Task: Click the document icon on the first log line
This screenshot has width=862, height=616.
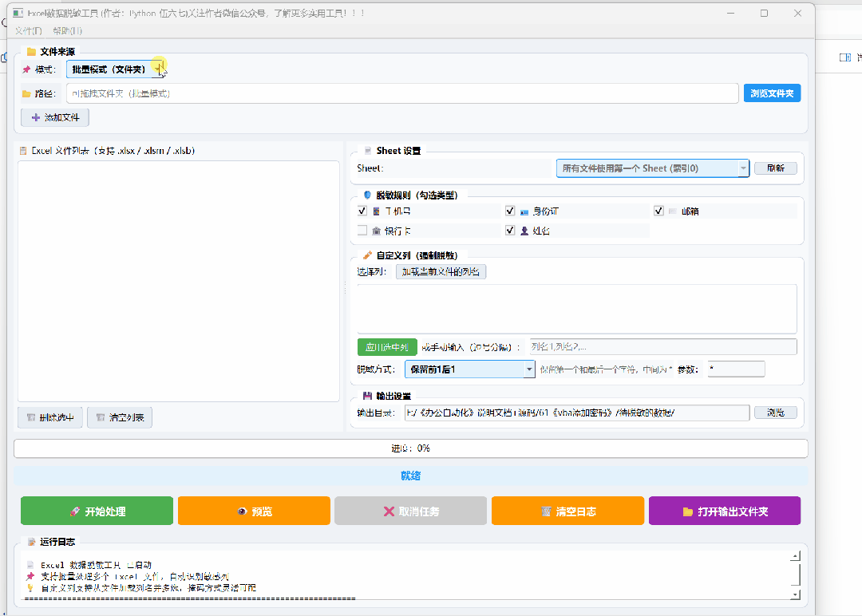Action: 30,565
